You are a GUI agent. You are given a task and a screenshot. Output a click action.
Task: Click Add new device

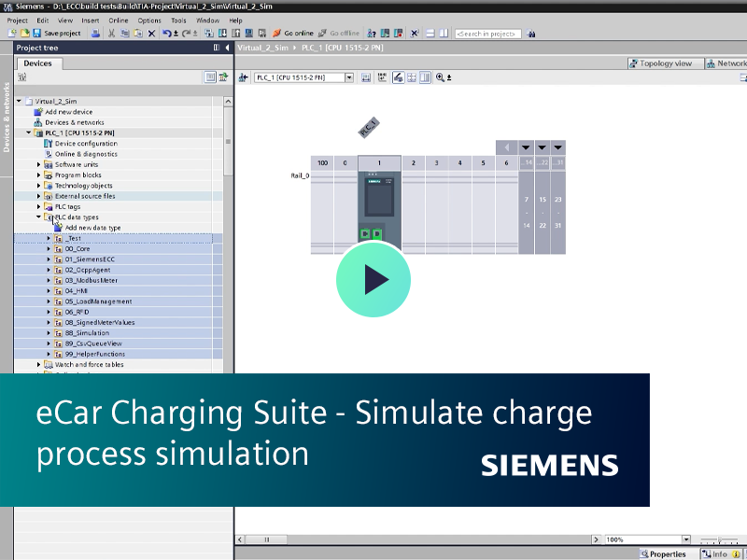68,112
